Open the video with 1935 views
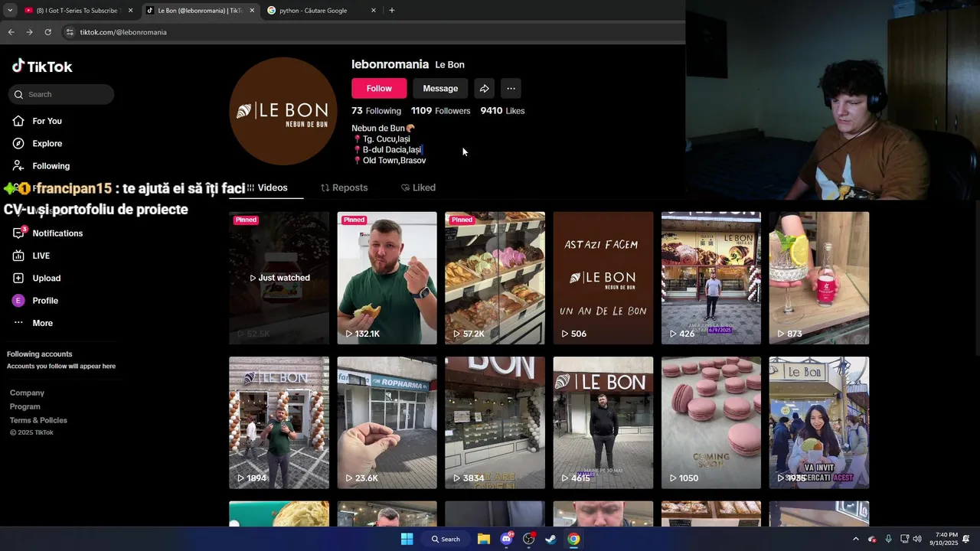980x551 pixels. click(819, 422)
